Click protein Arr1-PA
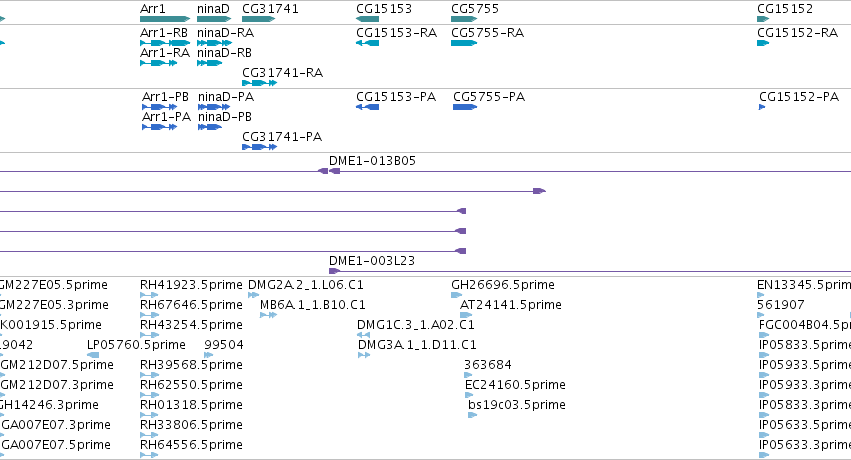This screenshot has height=460, width=851. click(167, 117)
